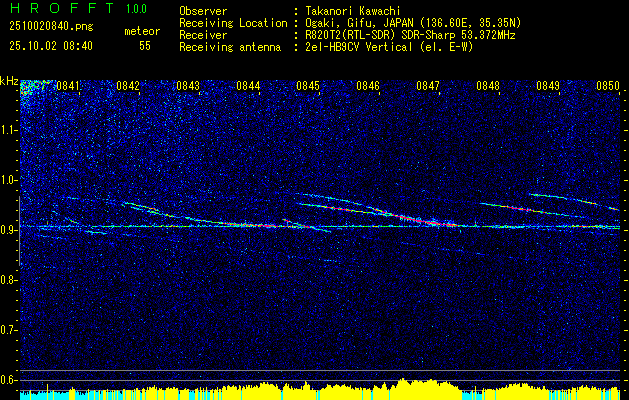Viewport: 629px width, 400px height.
Task: Click the 1.0.0 version number
Action: 136,9
